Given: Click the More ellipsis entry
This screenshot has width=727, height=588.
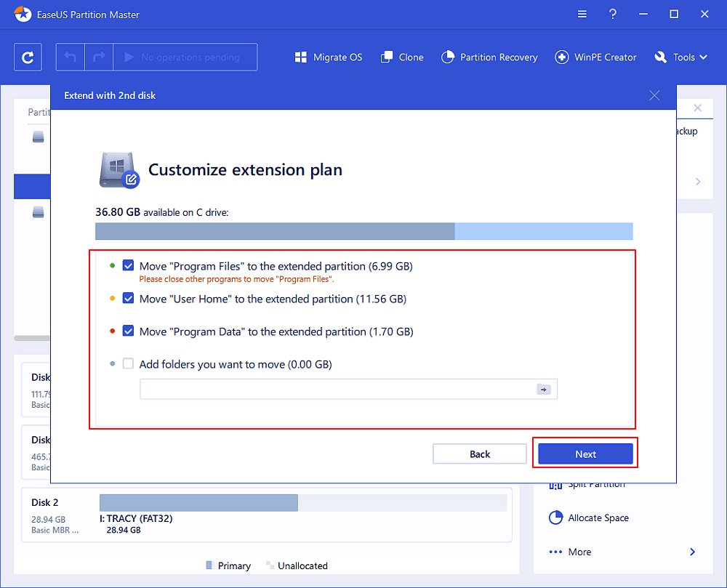Looking at the screenshot, I should point(570,552).
